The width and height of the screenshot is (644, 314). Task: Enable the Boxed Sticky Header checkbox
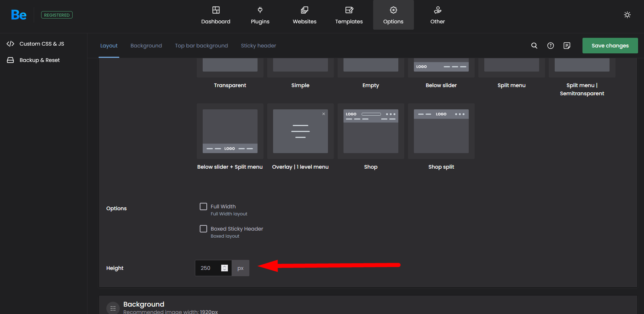(x=203, y=229)
